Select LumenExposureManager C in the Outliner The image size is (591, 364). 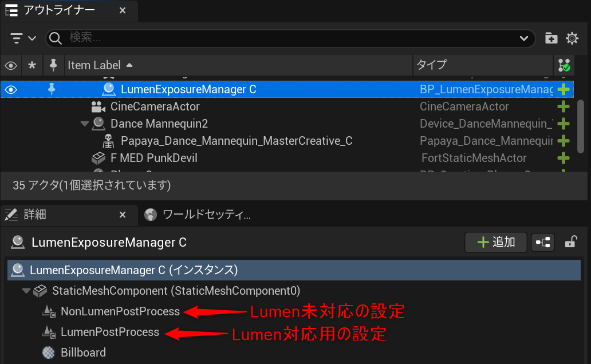(287, 89)
